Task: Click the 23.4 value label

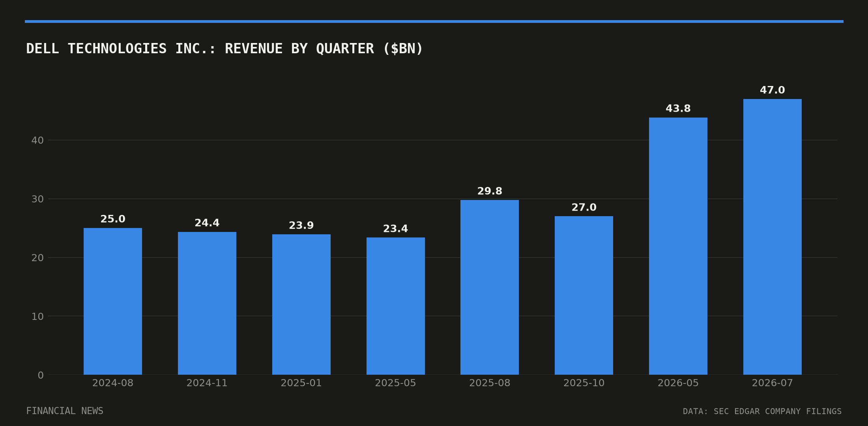Action: [x=396, y=229]
